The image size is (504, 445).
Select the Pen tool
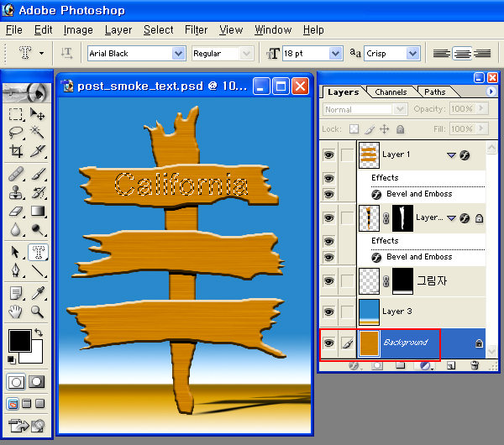15,270
